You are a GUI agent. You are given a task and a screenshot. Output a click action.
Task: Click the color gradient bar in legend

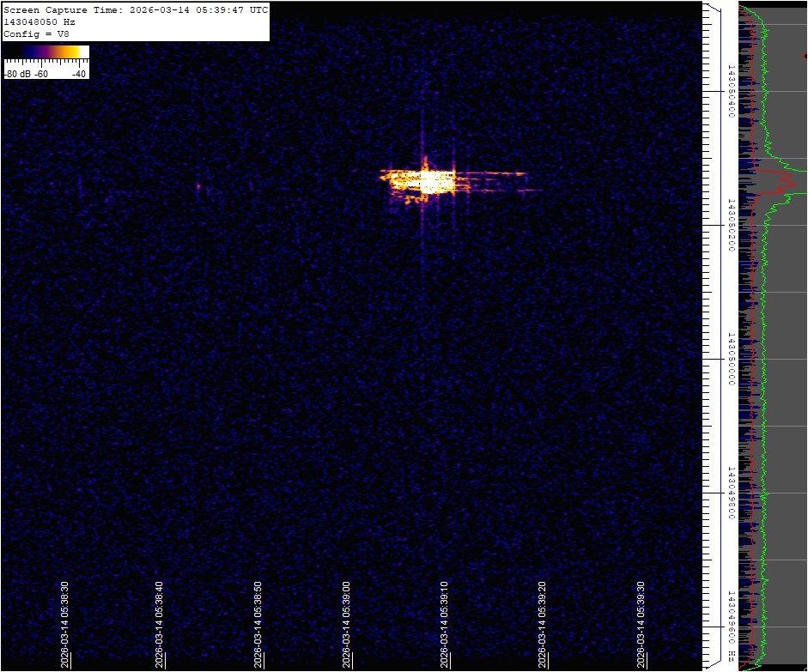(46, 52)
